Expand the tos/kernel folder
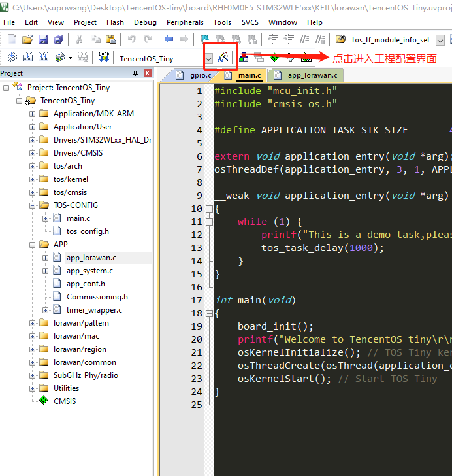The height and width of the screenshot is (476, 452). pos(32,179)
